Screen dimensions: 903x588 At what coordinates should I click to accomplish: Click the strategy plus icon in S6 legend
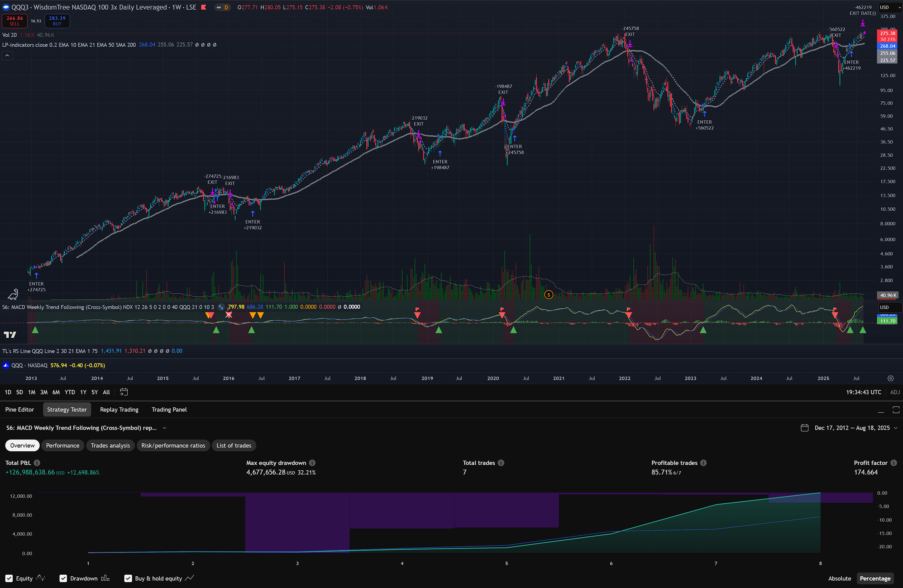click(x=221, y=307)
